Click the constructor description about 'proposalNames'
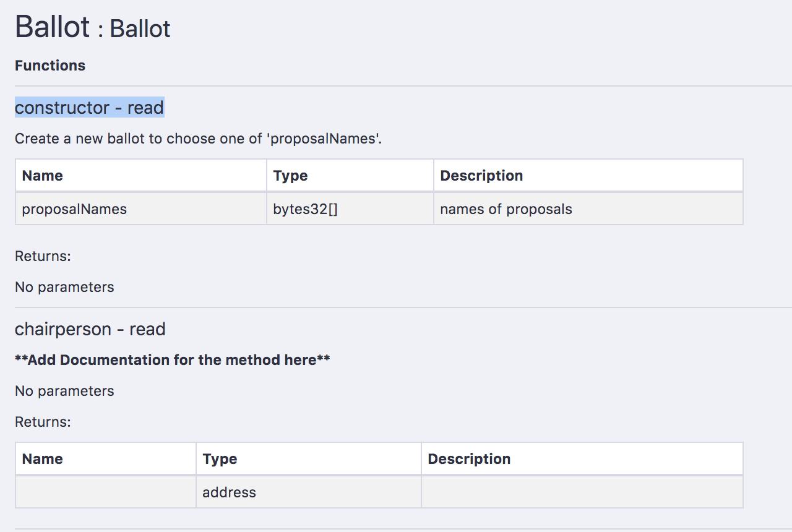 pos(199,139)
